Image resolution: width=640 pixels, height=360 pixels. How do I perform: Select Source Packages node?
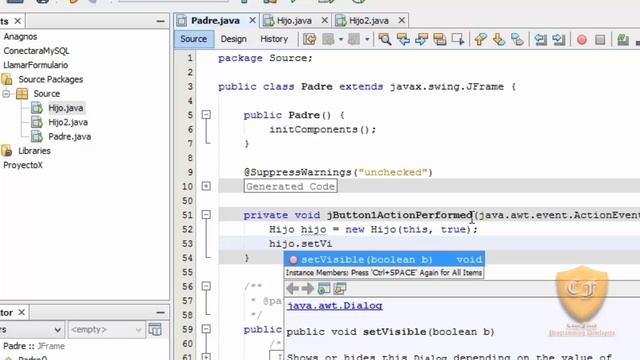[x=51, y=80]
